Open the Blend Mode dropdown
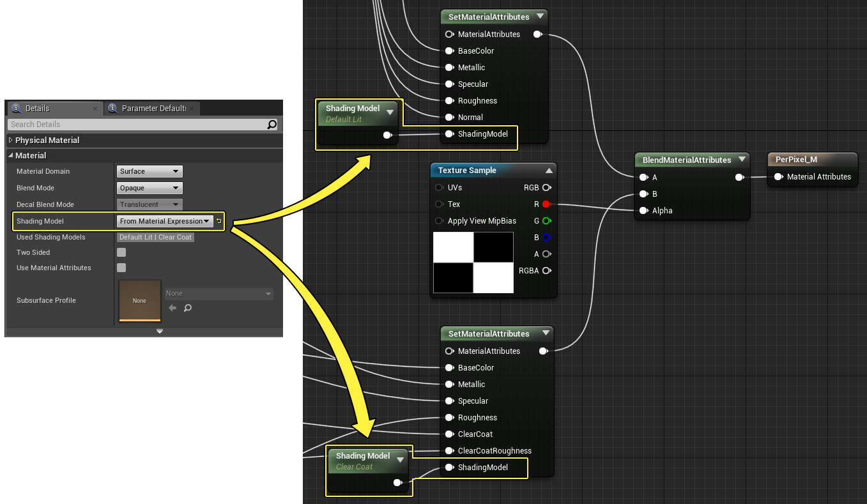 pos(150,188)
